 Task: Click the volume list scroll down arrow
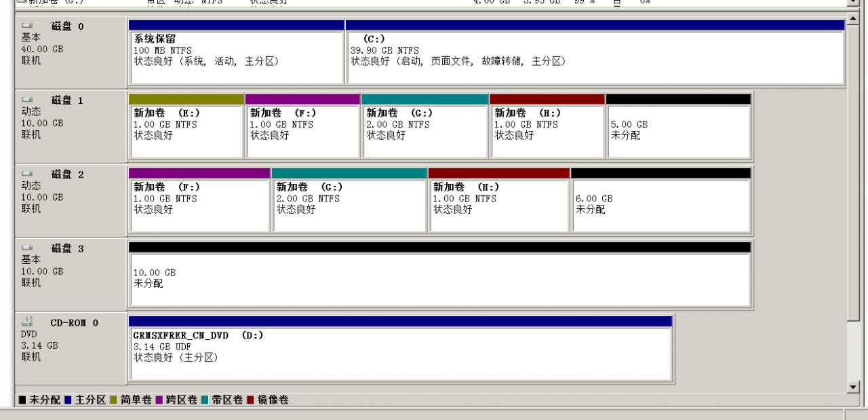[854, 2]
